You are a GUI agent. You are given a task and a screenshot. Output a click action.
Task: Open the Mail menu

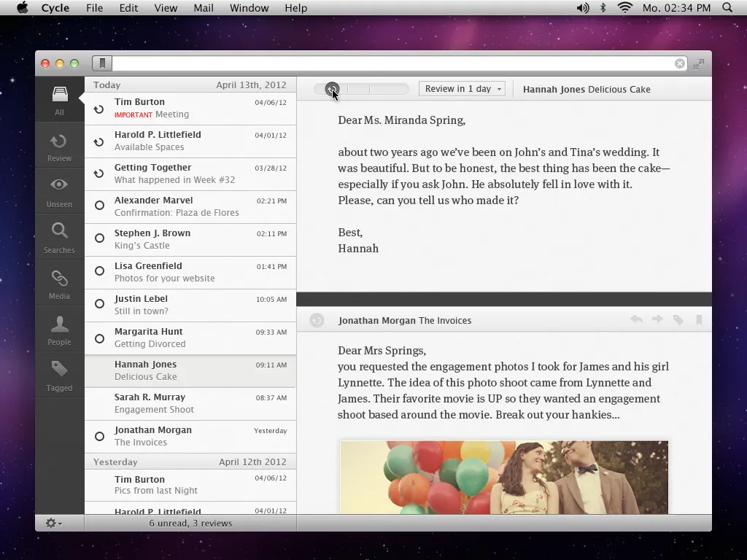(204, 8)
